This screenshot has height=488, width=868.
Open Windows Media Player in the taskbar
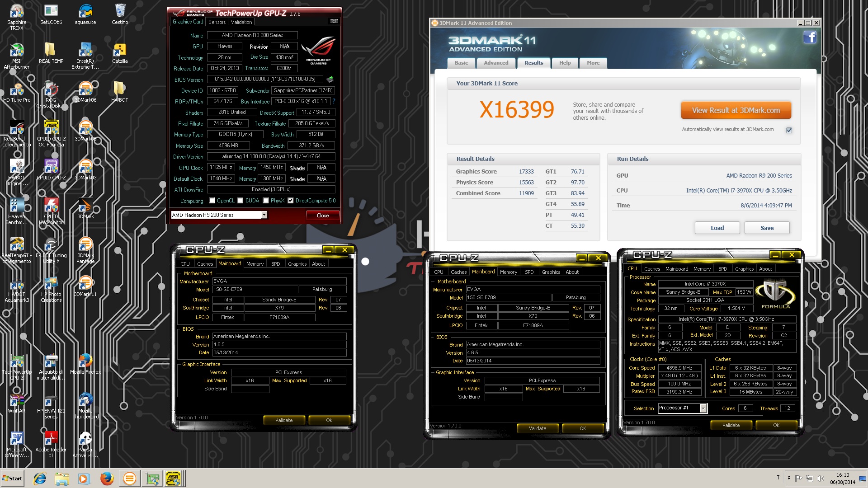[x=84, y=479]
